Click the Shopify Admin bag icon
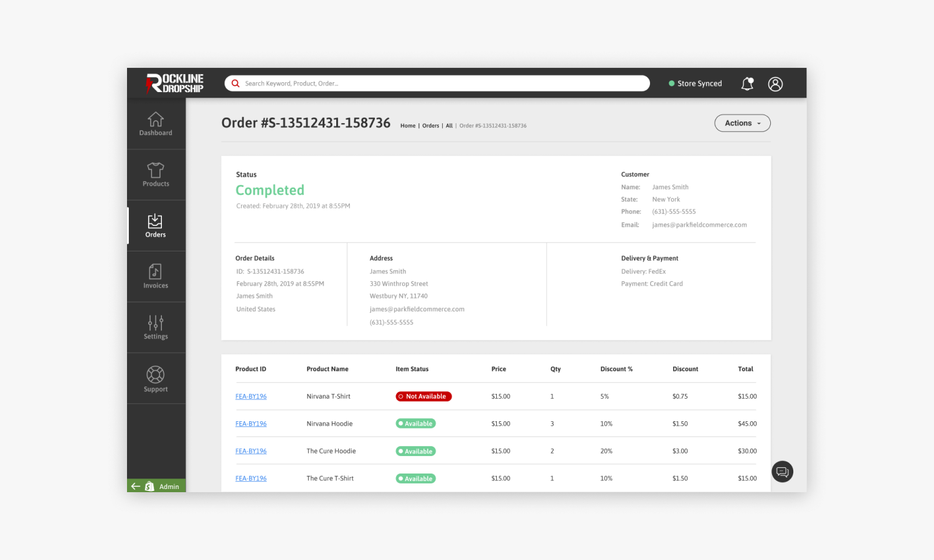 pyautogui.click(x=149, y=487)
